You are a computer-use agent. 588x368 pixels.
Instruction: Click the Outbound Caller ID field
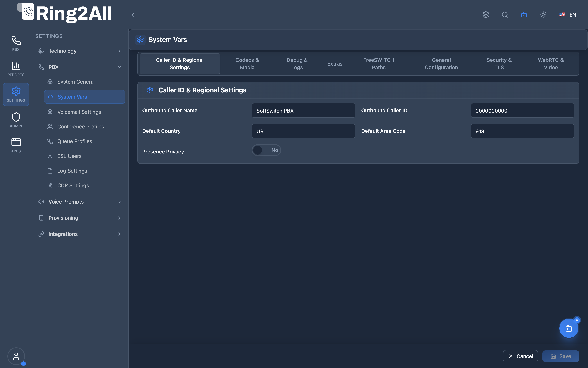coord(522,111)
